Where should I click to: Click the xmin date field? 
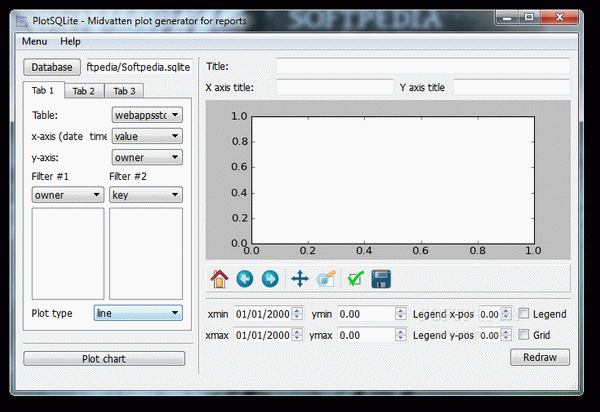pos(262,314)
